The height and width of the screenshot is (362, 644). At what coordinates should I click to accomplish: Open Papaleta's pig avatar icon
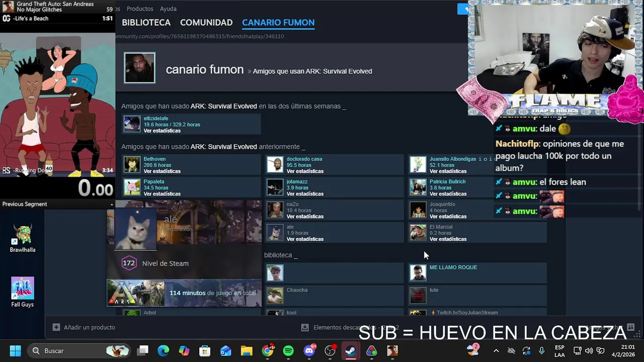[132, 187]
